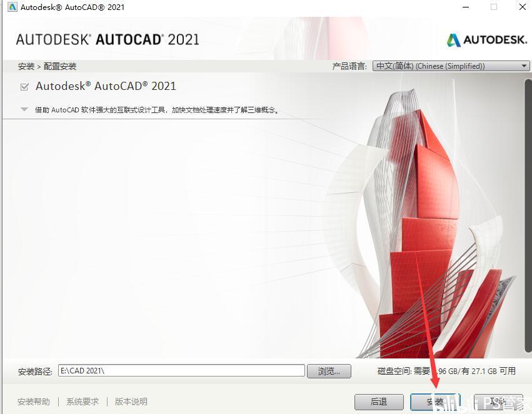Click the AutoCAD app icon in title bar

coord(12,7)
